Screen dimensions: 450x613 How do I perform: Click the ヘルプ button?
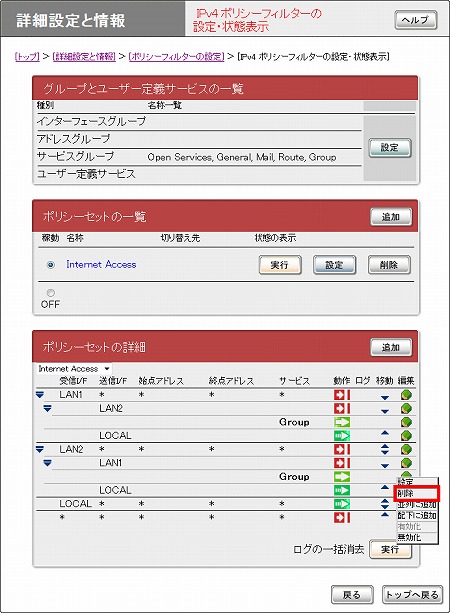416,20
